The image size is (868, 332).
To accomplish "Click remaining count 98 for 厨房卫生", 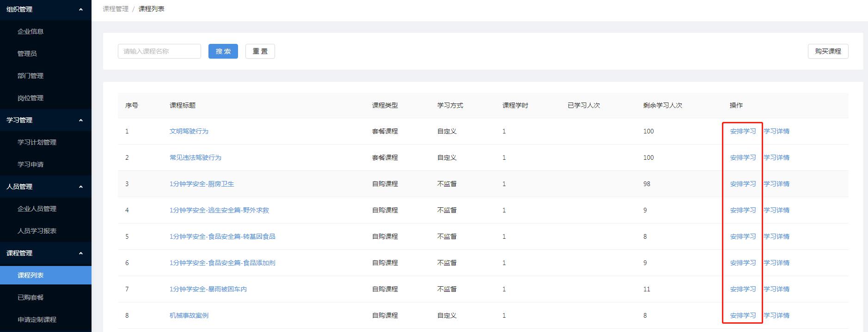I will tap(647, 184).
